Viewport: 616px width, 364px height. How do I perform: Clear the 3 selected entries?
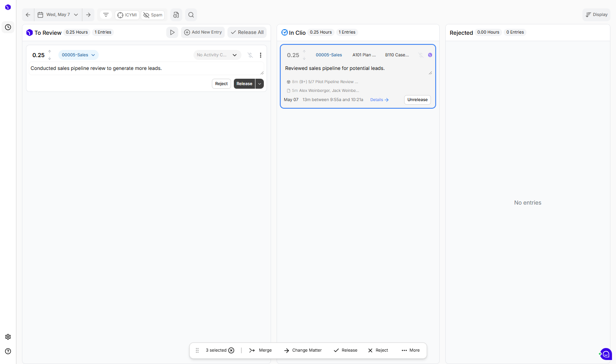click(231, 350)
